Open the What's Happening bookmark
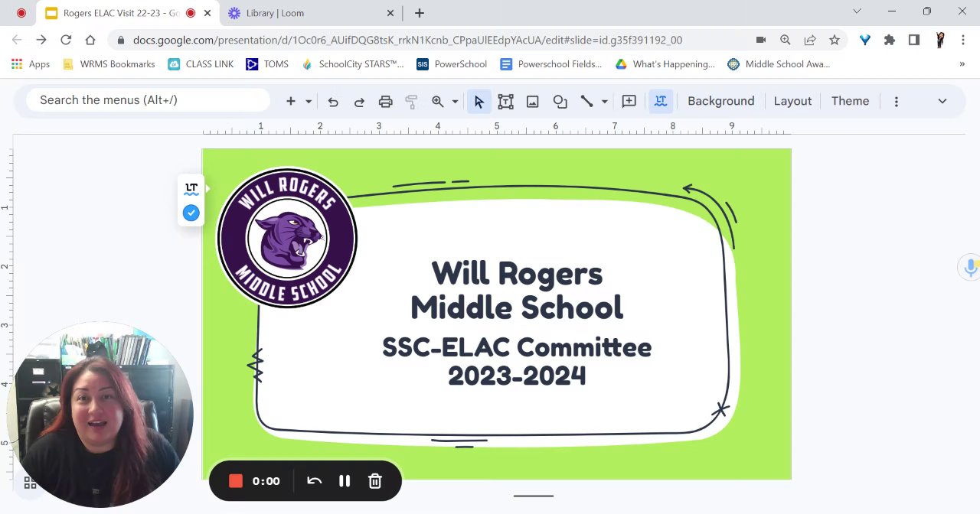 click(x=665, y=64)
